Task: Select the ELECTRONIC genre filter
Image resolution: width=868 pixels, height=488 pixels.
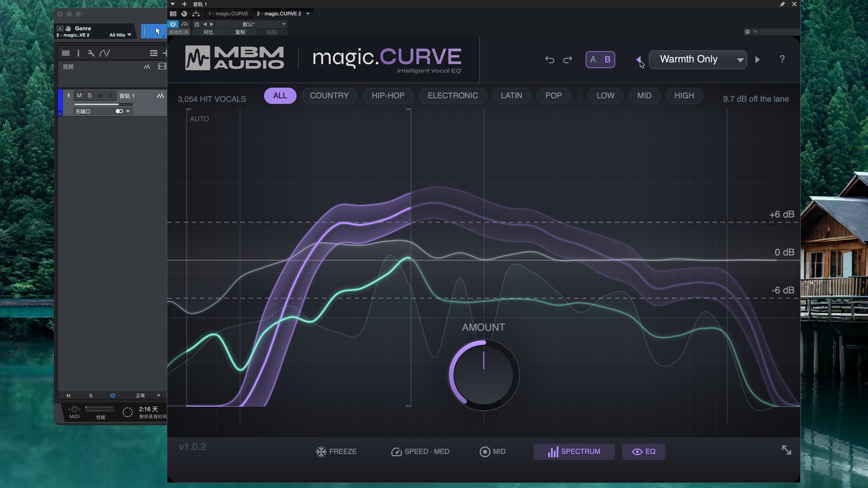Action: (x=453, y=96)
